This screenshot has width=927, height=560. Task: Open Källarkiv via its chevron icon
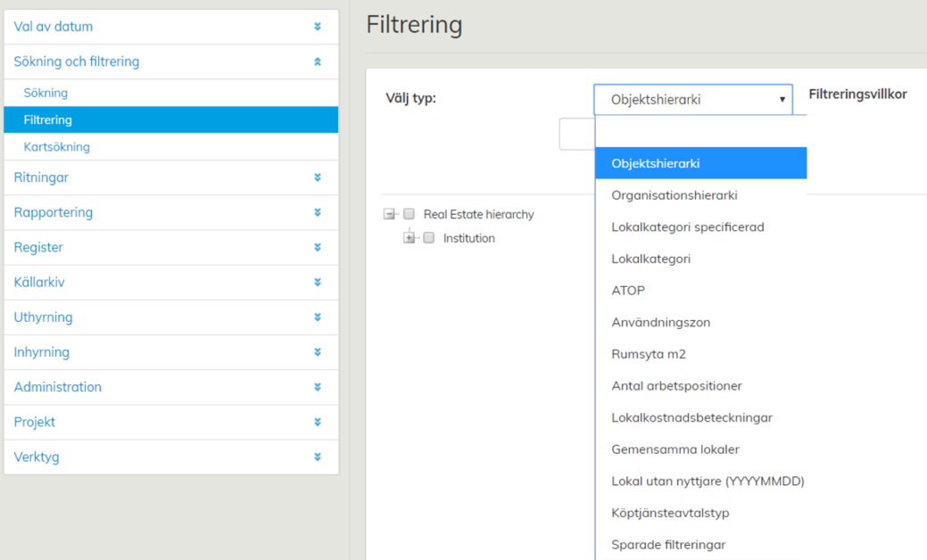tap(318, 283)
